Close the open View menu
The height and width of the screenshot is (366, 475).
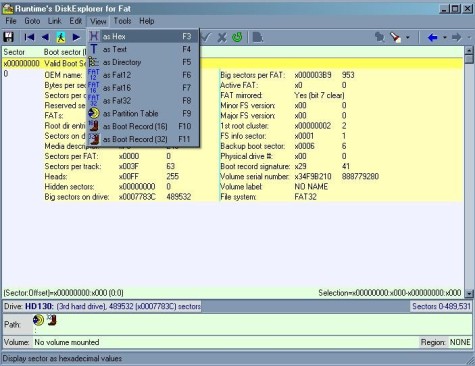[98, 21]
